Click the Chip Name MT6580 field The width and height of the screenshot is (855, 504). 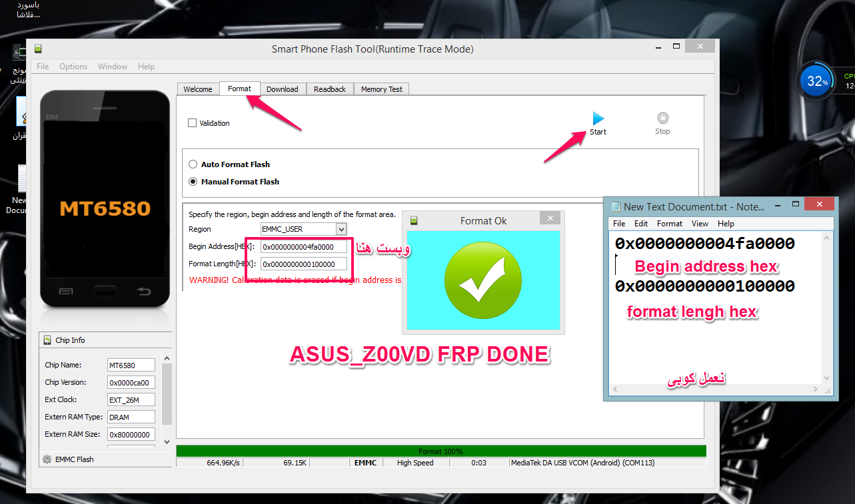(131, 365)
